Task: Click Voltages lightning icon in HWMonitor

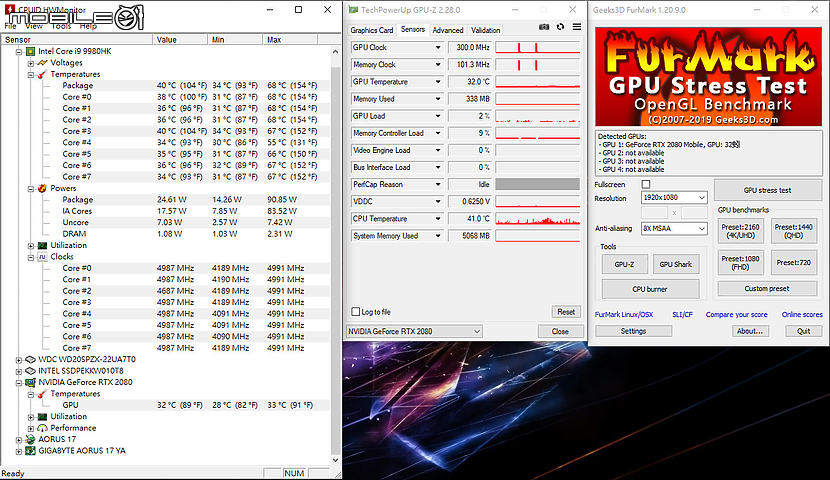Action: [42, 63]
